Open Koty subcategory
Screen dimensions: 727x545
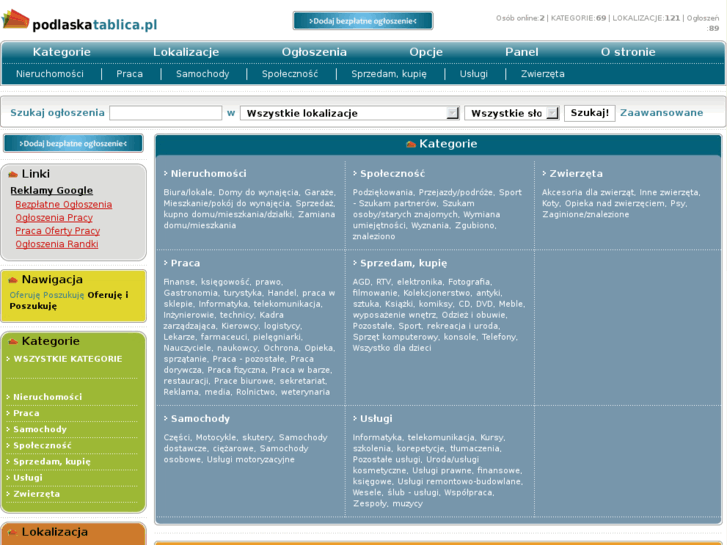tap(550, 203)
